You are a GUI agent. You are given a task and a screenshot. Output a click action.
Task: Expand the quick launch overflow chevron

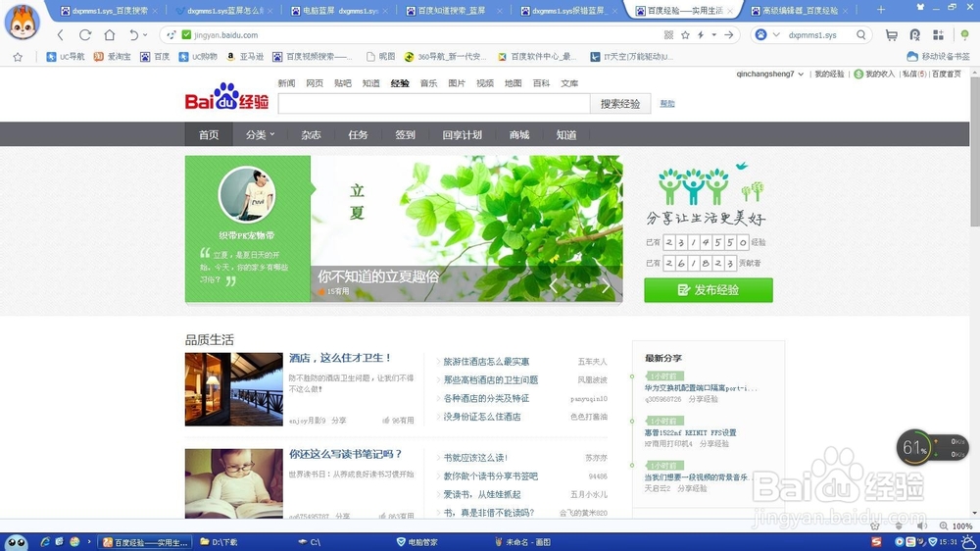pos(89,542)
